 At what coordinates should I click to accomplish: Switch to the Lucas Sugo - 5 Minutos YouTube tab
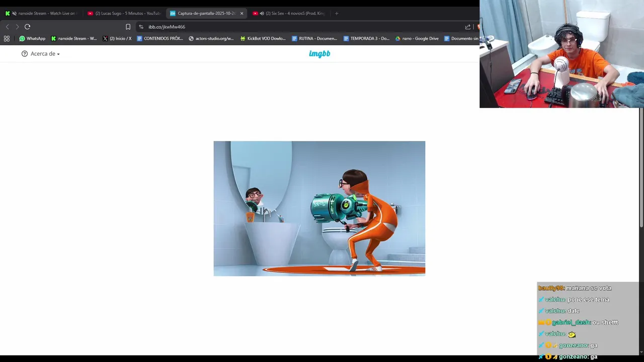124,14
